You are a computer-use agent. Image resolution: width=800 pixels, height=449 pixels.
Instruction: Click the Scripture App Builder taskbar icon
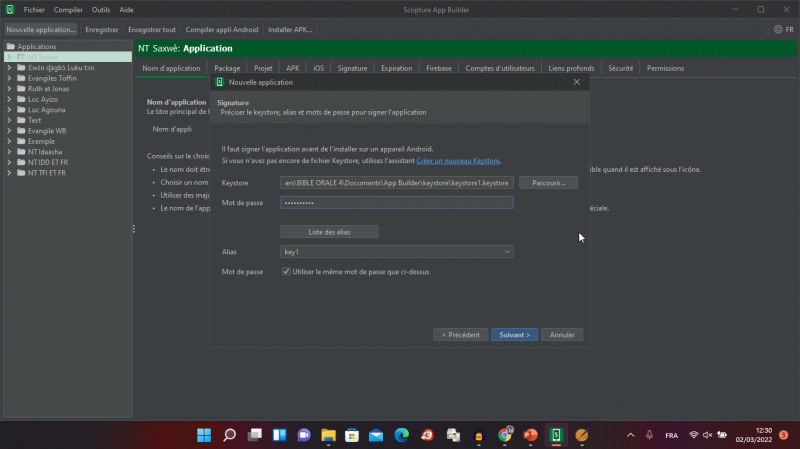click(x=555, y=435)
